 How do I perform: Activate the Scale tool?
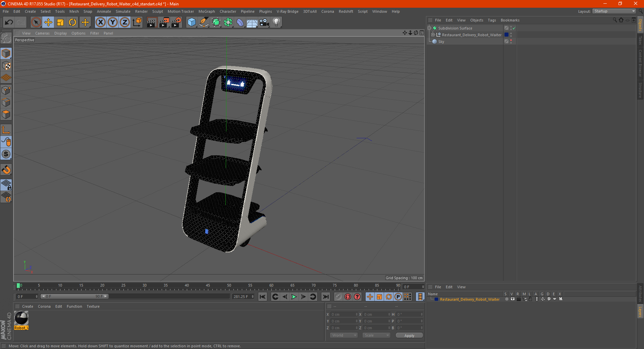[x=60, y=22]
